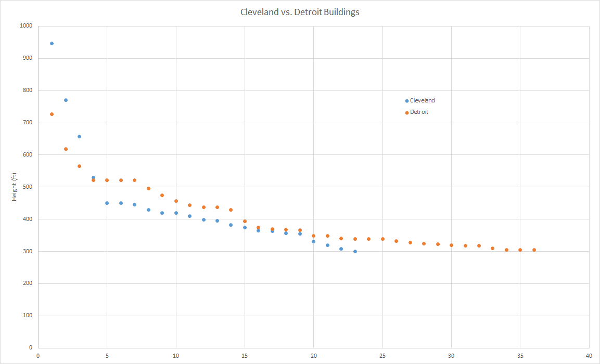Image resolution: width=600 pixels, height=364 pixels.
Task: Click the Cleveland point at rank 2 near 770 ft
Action: [x=66, y=100]
